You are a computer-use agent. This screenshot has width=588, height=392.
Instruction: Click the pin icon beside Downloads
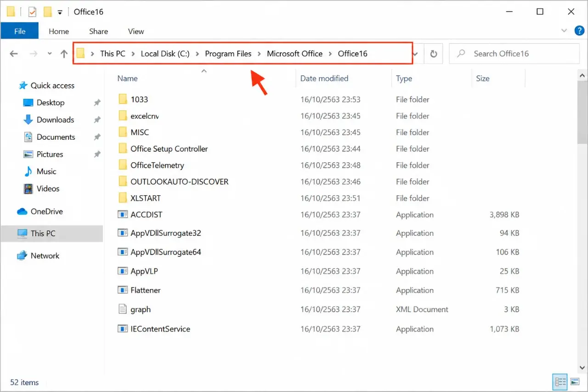[97, 120]
